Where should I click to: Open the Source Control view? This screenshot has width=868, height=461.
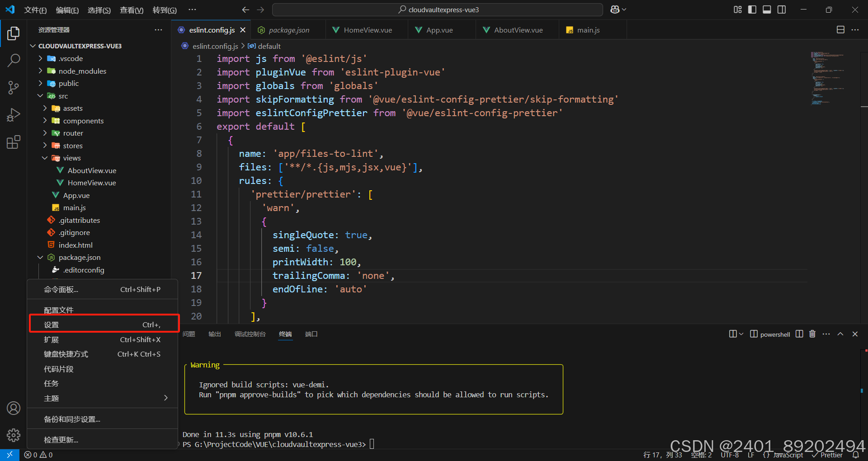14,88
